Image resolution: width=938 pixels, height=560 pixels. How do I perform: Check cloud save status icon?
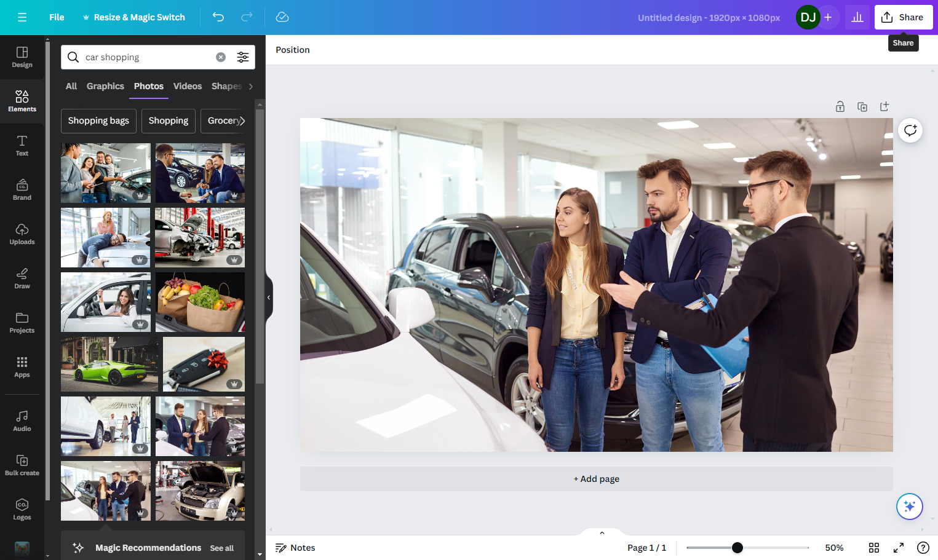point(282,17)
